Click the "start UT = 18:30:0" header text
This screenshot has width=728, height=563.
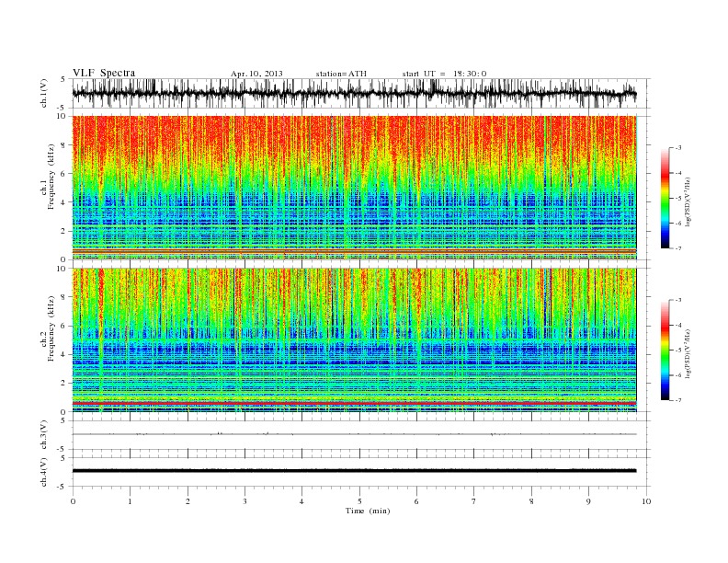point(444,74)
